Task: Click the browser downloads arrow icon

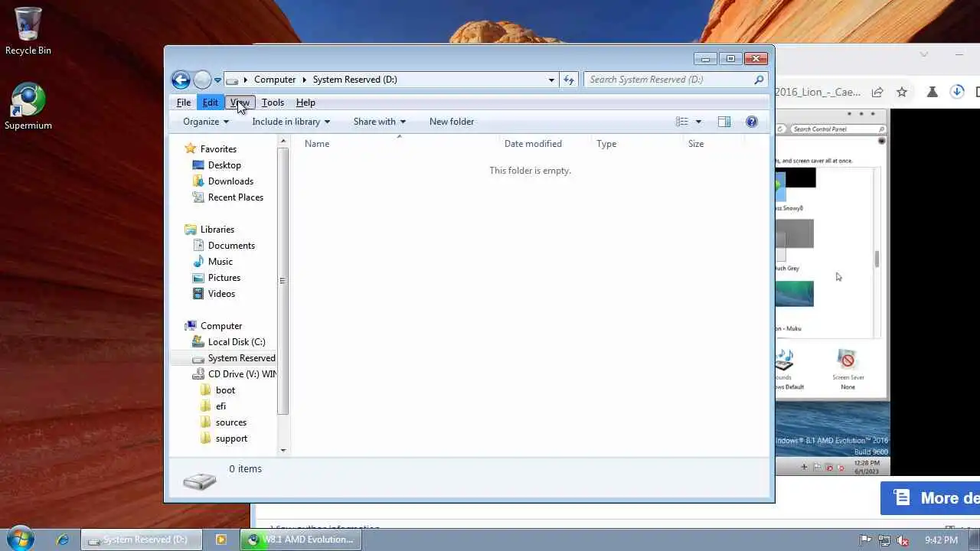Action: 957,92
